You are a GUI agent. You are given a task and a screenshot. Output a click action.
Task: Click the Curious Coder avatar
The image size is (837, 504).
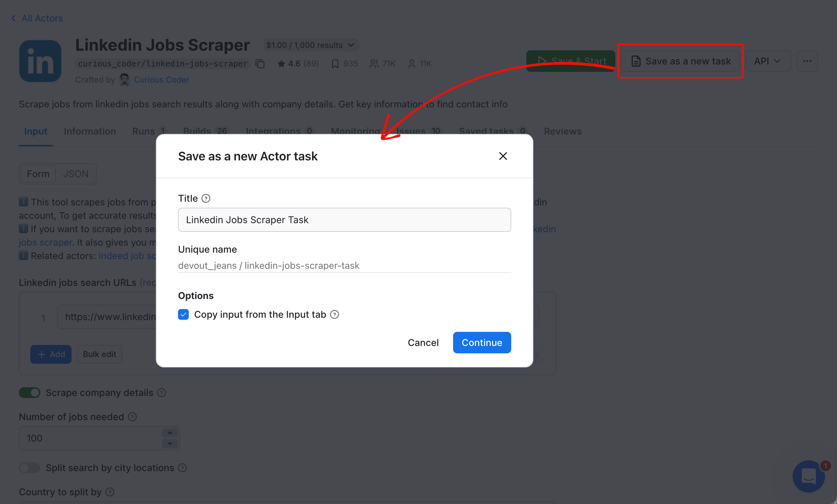click(x=124, y=80)
